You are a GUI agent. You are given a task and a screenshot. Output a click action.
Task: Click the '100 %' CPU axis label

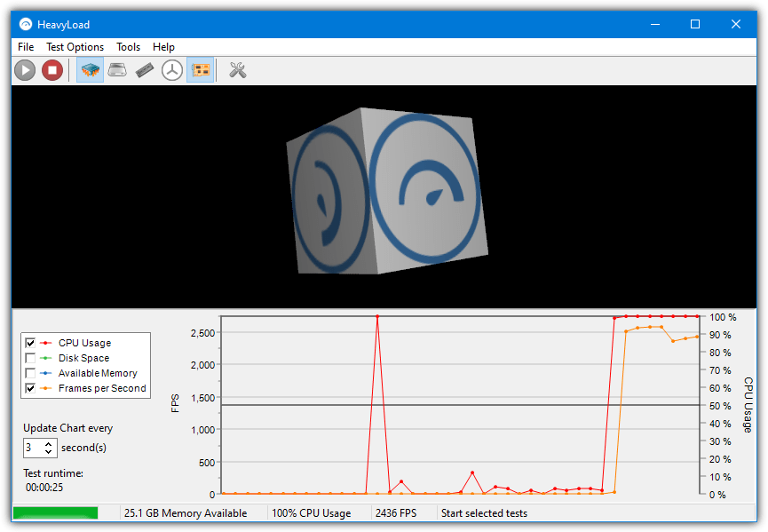tap(723, 317)
